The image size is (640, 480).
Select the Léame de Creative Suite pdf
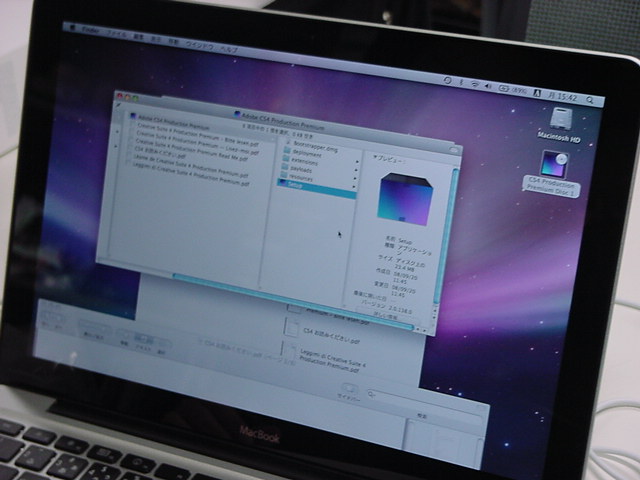[x=190, y=166]
